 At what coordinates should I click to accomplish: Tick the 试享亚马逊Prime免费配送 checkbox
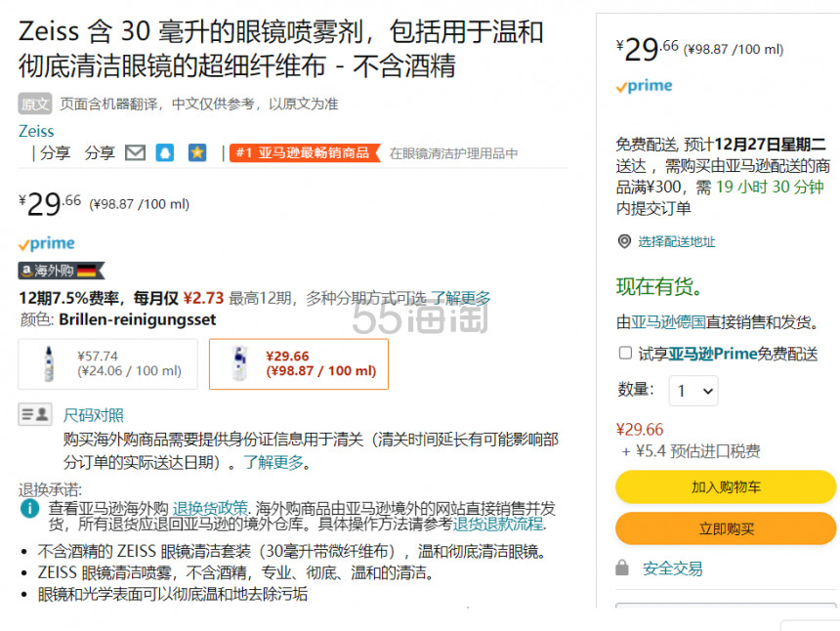click(x=625, y=353)
